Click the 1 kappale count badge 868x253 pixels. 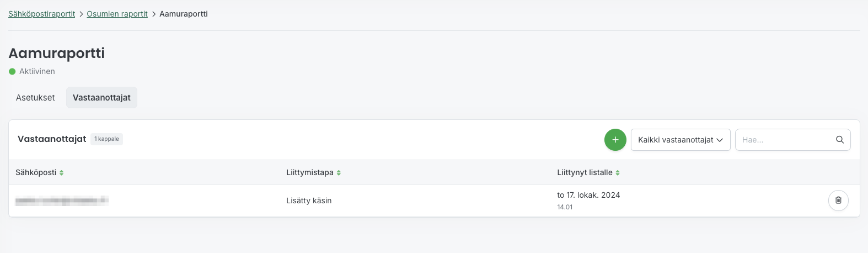coord(106,139)
